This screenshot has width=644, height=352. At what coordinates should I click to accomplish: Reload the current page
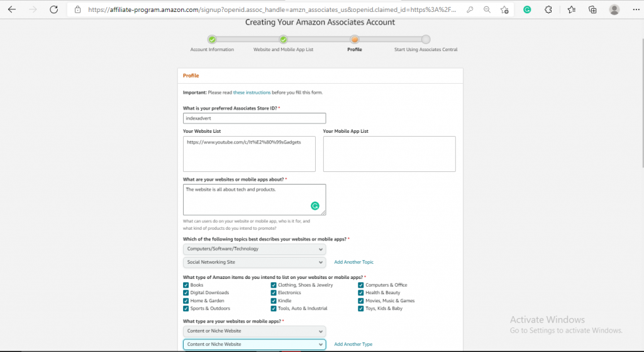point(54,9)
